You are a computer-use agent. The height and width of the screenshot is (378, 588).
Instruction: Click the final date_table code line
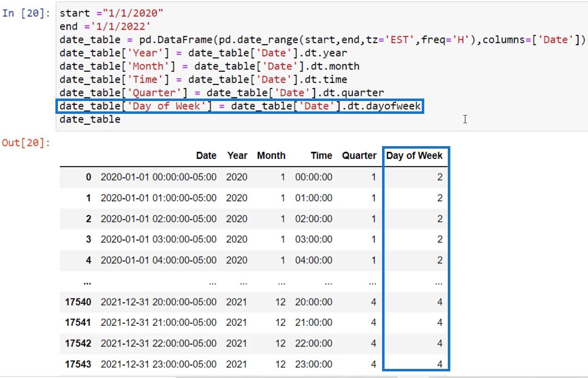[x=90, y=119]
